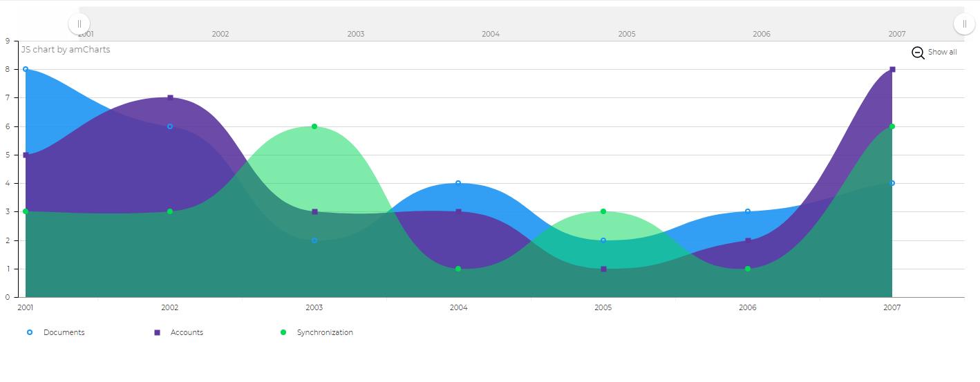Image resolution: width=980 pixels, height=382 pixels.
Task: Select Accounts square bullet at 2002, value 7
Action: tap(170, 97)
